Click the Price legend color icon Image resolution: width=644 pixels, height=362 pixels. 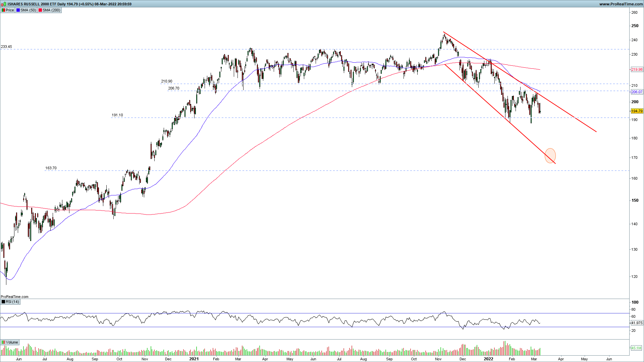pyautogui.click(x=3, y=10)
